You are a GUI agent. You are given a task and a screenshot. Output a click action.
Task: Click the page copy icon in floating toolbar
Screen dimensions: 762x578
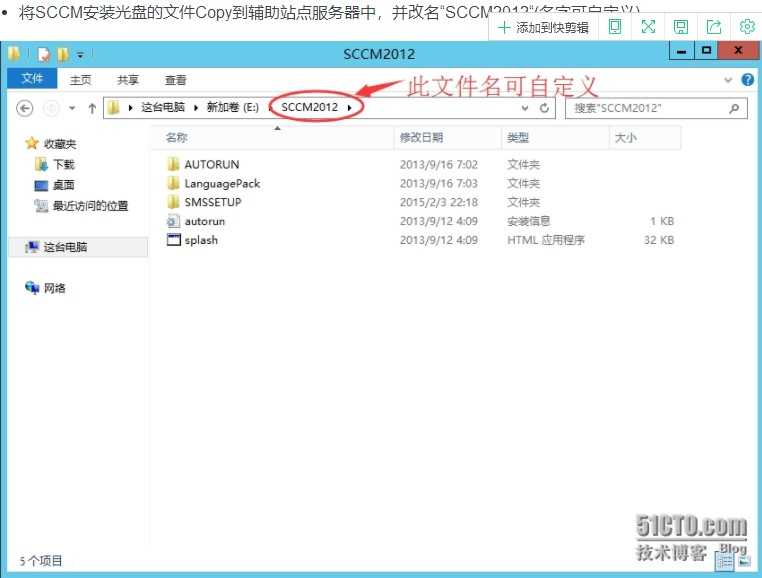coord(615,27)
